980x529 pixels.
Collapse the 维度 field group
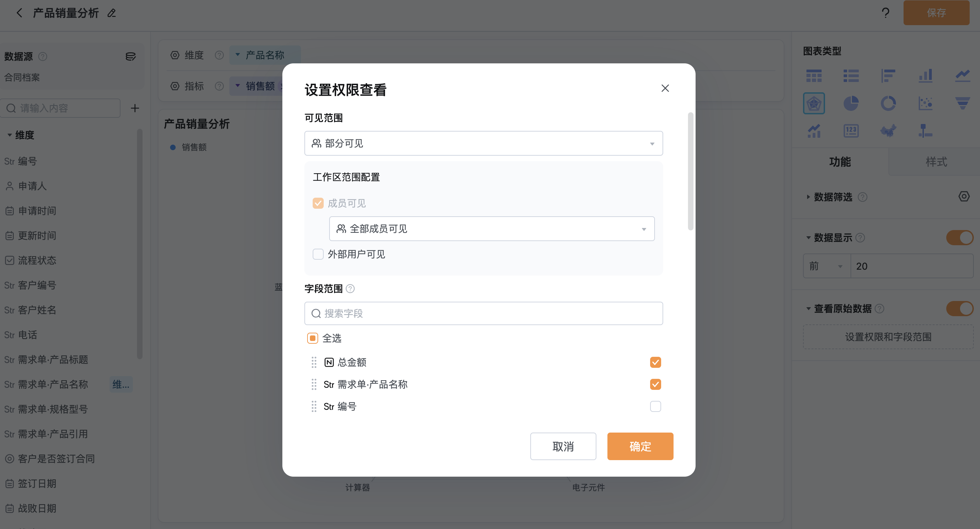click(10, 135)
